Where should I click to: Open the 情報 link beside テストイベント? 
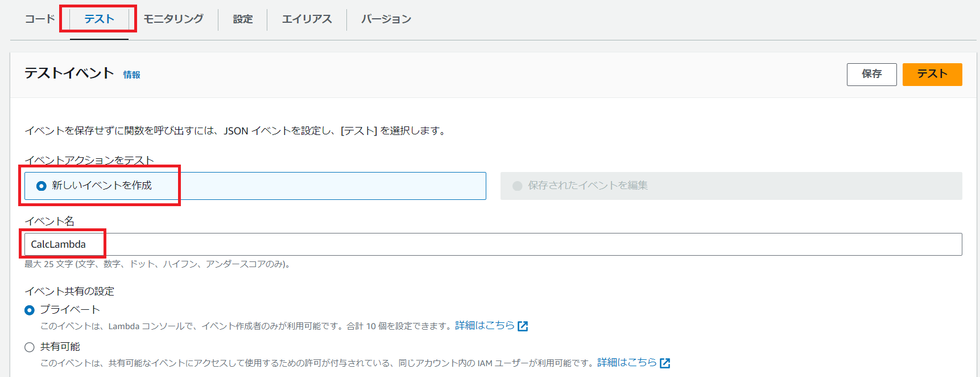click(x=131, y=75)
